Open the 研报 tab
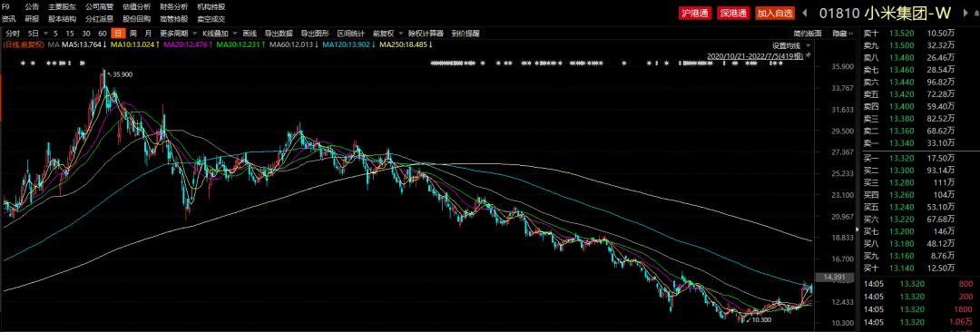Screen dimensions: 980x332 click(x=32, y=19)
